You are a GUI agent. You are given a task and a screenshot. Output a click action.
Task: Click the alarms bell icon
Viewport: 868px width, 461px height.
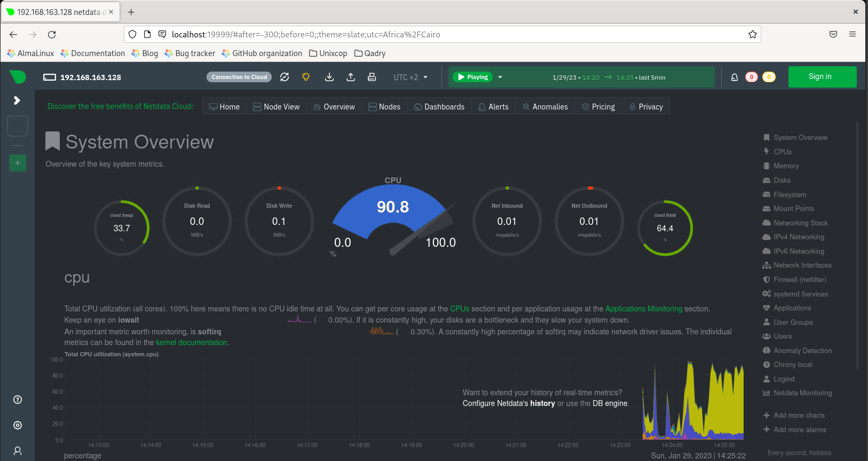coord(735,77)
